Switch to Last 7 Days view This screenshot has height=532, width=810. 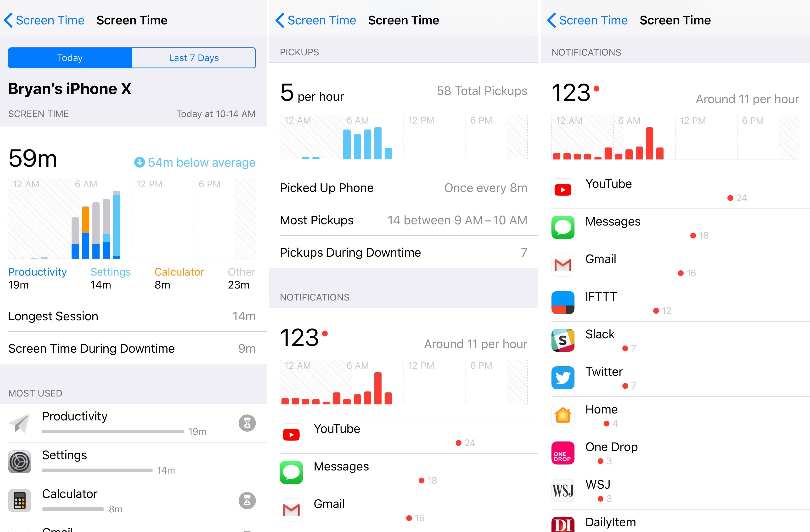[195, 58]
